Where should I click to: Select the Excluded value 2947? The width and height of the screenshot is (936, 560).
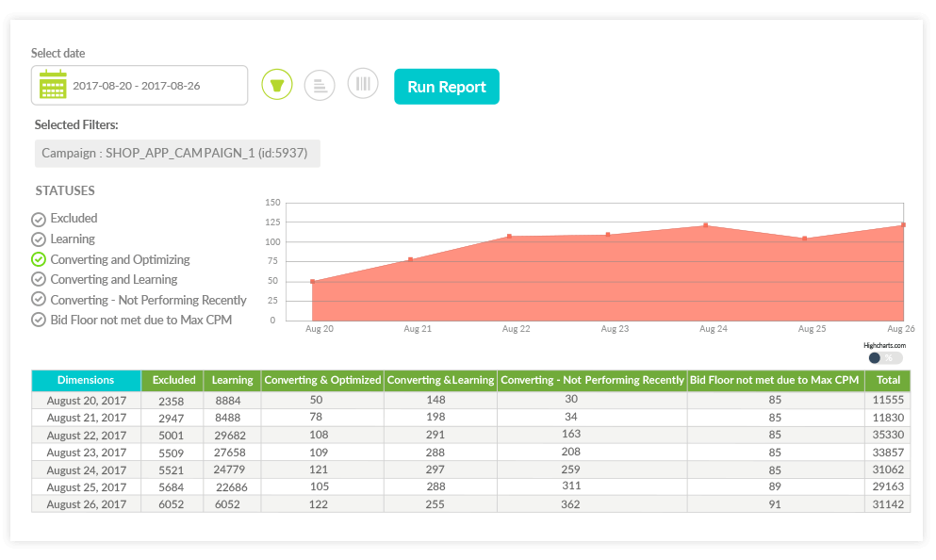172,419
